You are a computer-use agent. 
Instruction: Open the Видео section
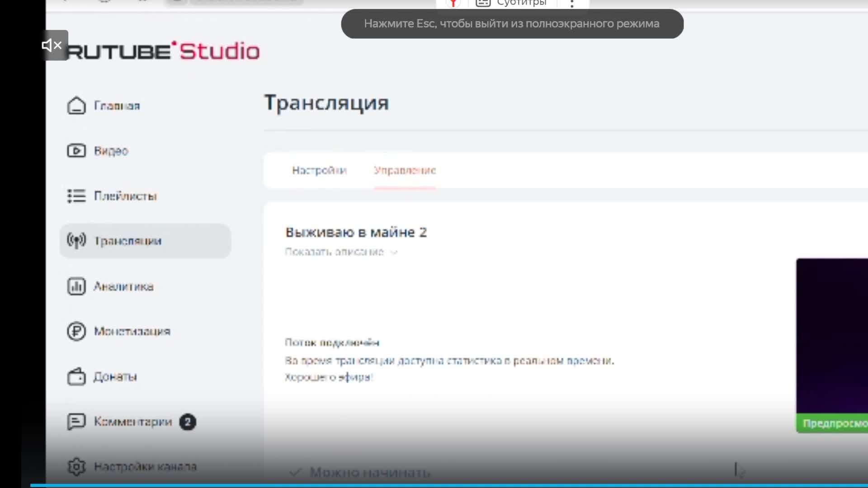pos(111,151)
